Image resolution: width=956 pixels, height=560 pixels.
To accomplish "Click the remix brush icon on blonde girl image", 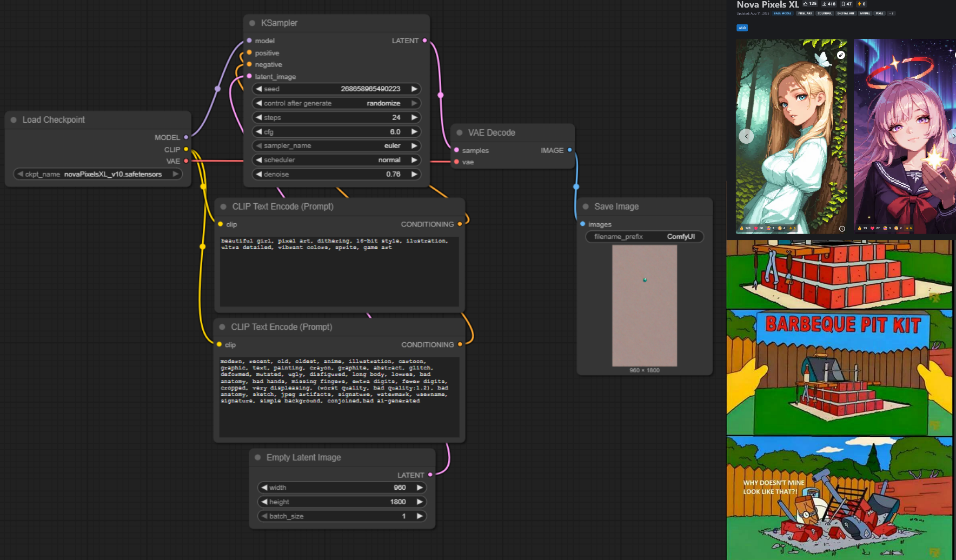I will click(x=841, y=55).
